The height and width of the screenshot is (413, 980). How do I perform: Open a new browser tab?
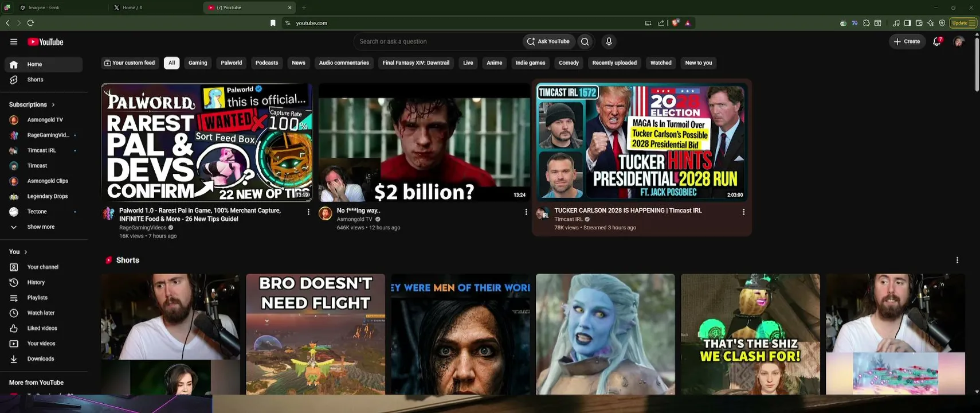tap(304, 7)
